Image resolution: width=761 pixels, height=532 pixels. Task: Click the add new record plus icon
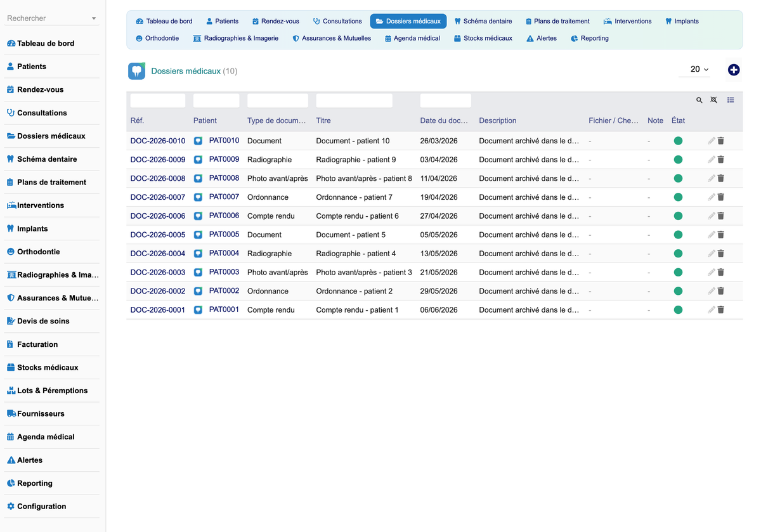[734, 70]
